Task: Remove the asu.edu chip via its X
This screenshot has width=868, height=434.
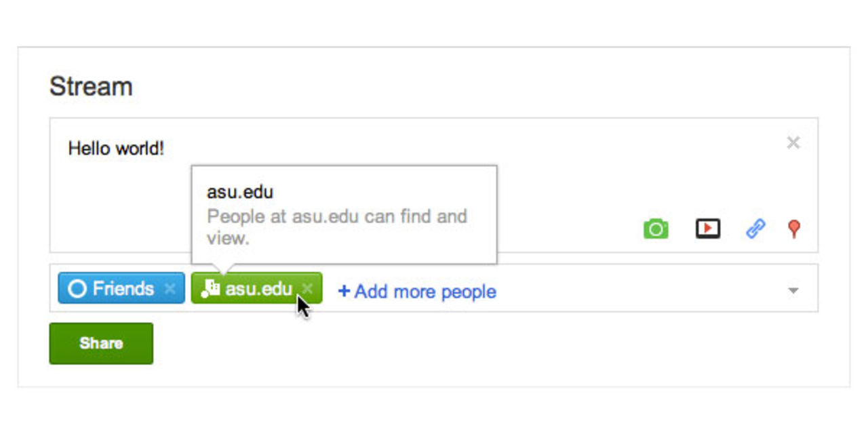Action: [x=307, y=289]
